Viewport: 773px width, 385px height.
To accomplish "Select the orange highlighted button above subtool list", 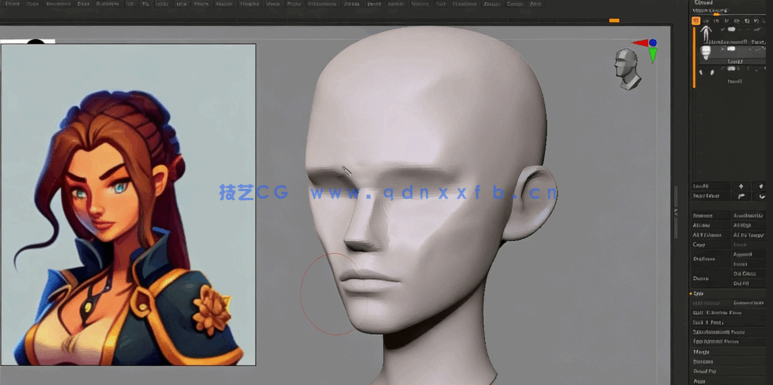I will (x=696, y=21).
